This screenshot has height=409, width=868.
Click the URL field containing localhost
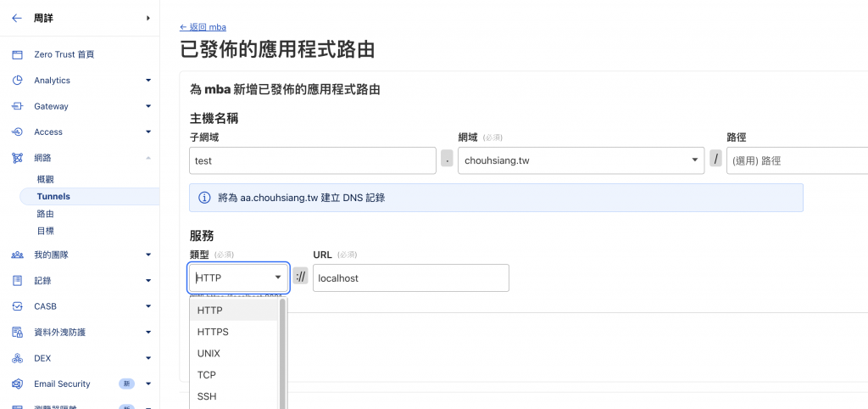coord(411,277)
